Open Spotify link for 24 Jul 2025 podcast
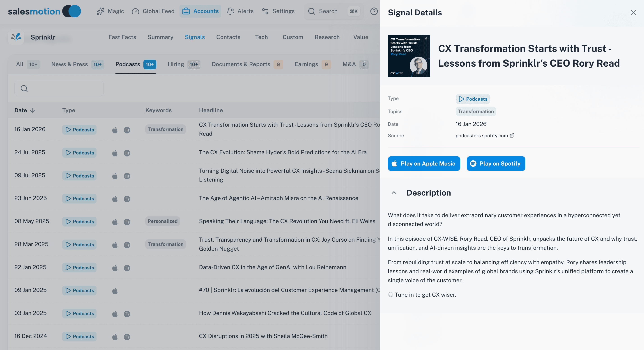Viewport: 644px width, 350px height. pos(127,153)
